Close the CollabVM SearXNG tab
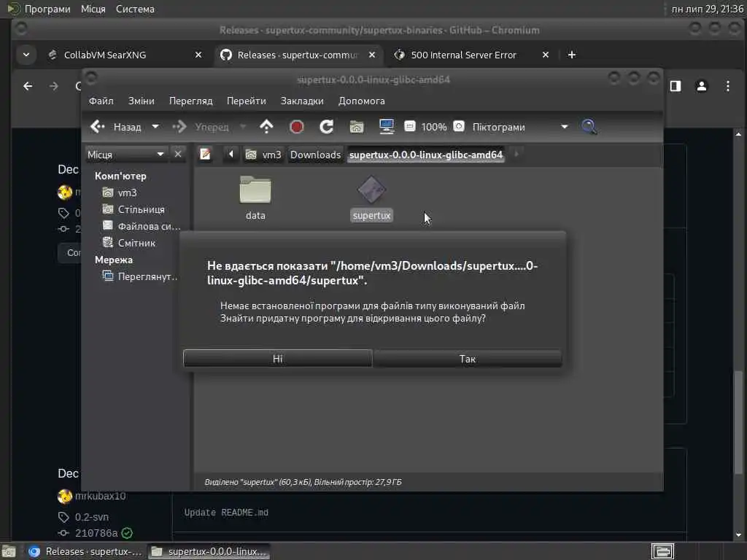 pos(198,55)
